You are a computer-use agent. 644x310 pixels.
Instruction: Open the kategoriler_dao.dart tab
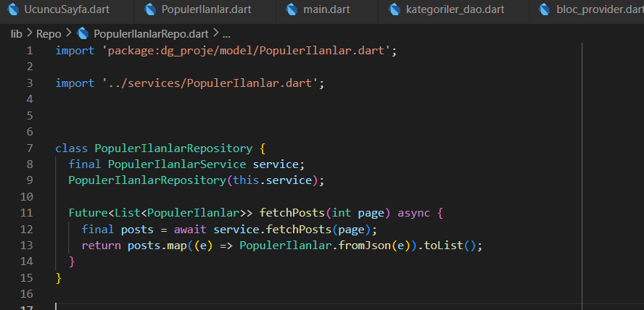click(453, 9)
